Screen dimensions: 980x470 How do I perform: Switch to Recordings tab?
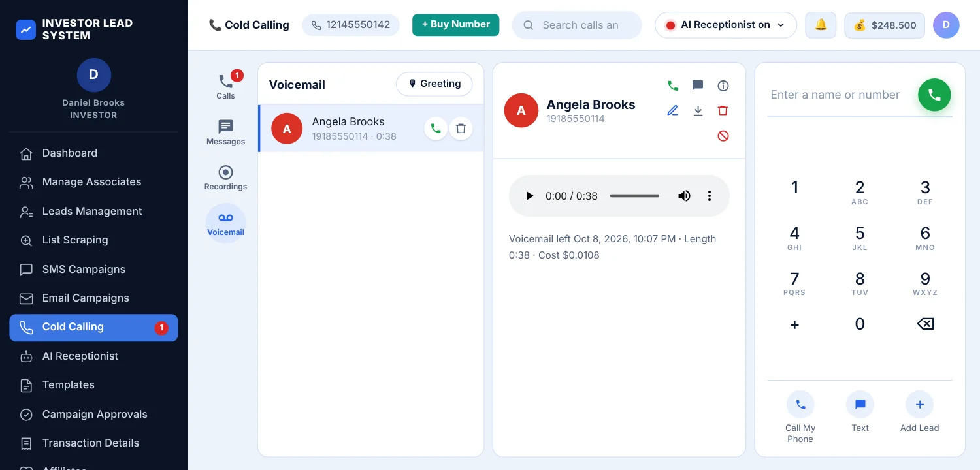pos(225,178)
